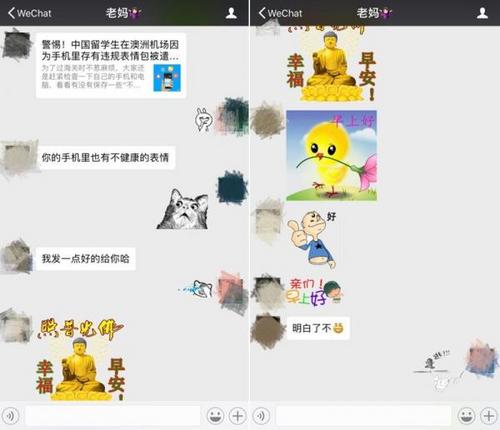The height and width of the screenshot is (430, 500).
Task: Open the blue article thumbnail image
Action: point(167,78)
